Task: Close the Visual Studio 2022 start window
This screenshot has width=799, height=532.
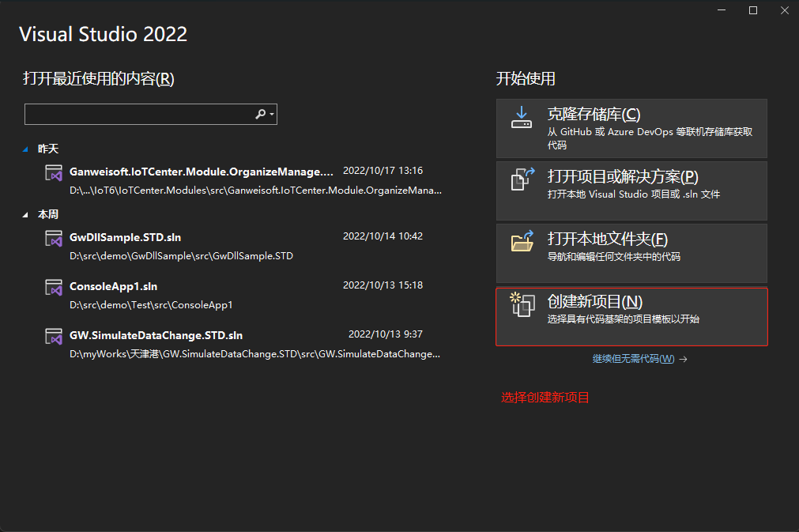Action: click(x=785, y=10)
